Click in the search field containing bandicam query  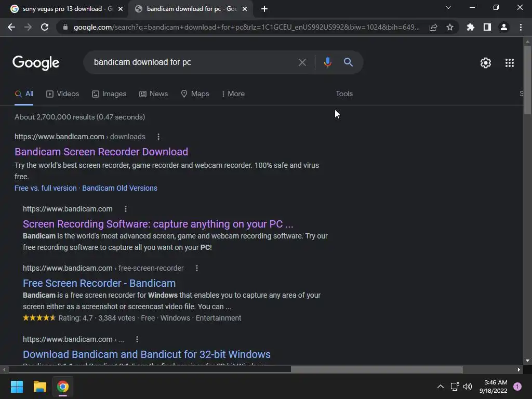(x=192, y=62)
